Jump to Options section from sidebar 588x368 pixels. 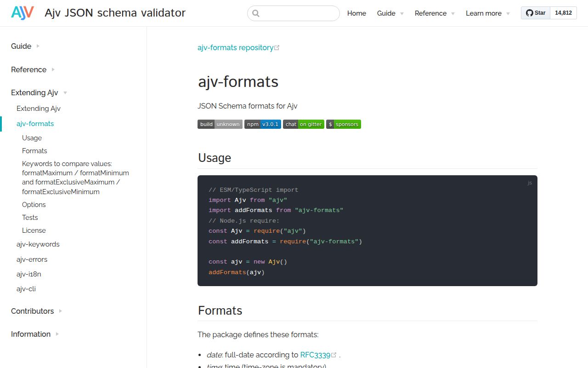click(34, 205)
